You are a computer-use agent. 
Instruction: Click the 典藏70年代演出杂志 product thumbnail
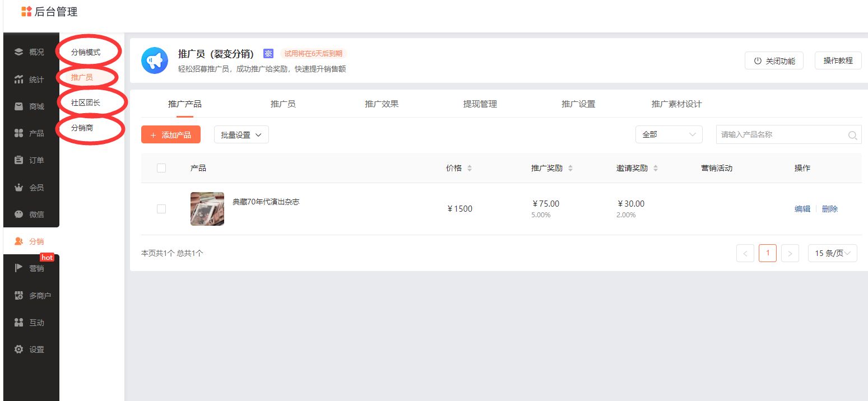point(207,209)
